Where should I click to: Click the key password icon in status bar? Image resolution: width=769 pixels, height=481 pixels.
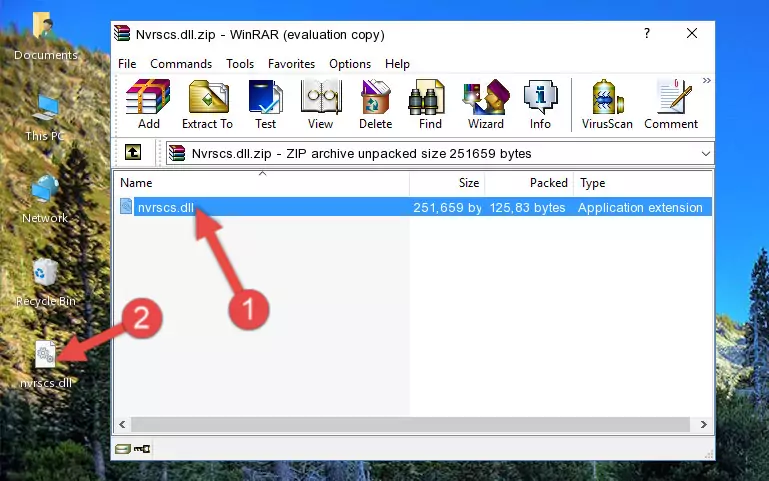point(142,449)
